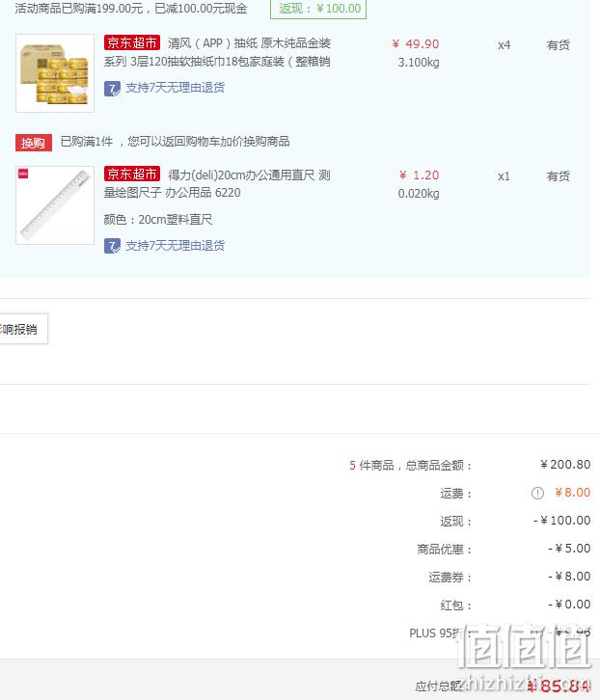Open the tissue box product thumbnail
Viewport: 600px width, 700px height.
click(x=55, y=73)
